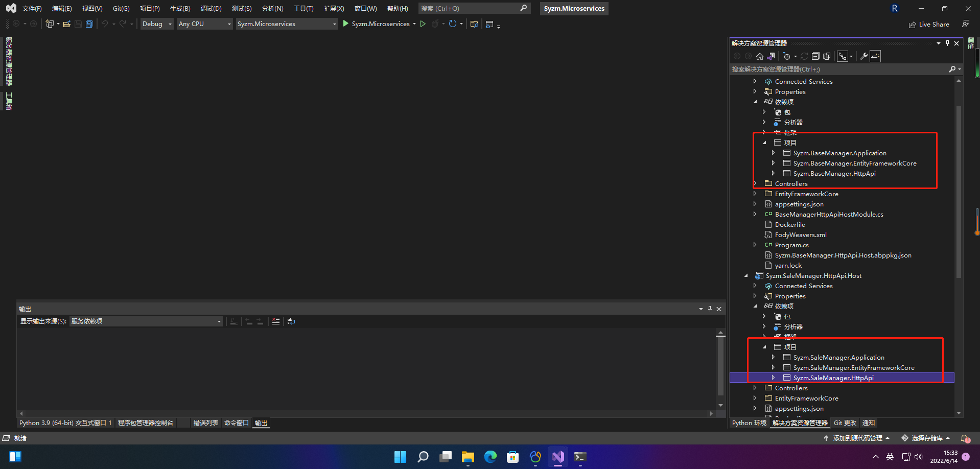
Task: Click 选择存储库 in status bar
Action: pyautogui.click(x=926, y=438)
